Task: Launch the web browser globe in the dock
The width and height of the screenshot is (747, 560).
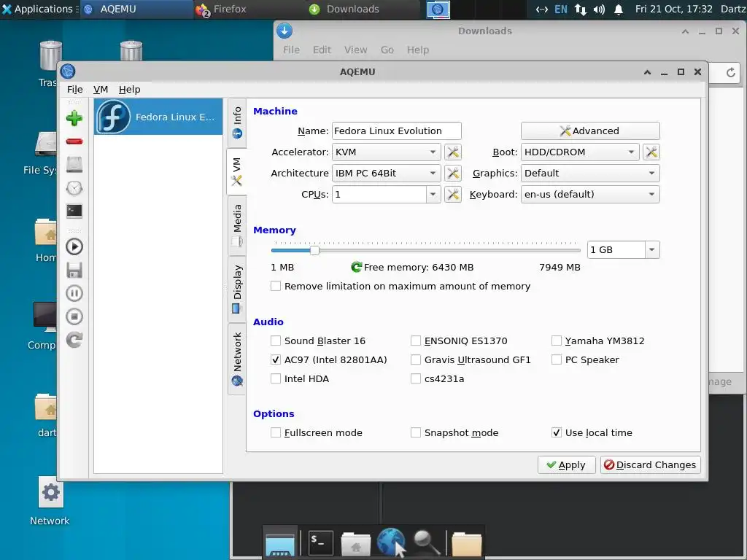Action: click(x=391, y=542)
